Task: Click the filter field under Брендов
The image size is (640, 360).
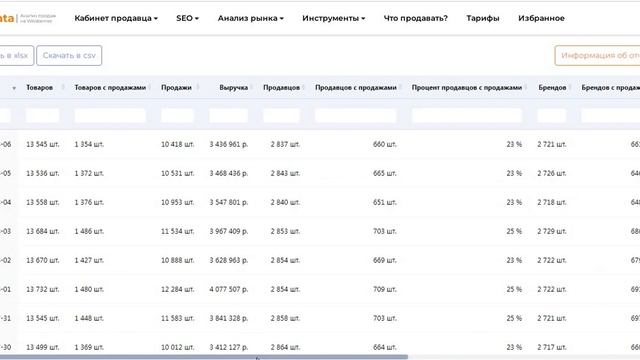Action: tap(552, 116)
